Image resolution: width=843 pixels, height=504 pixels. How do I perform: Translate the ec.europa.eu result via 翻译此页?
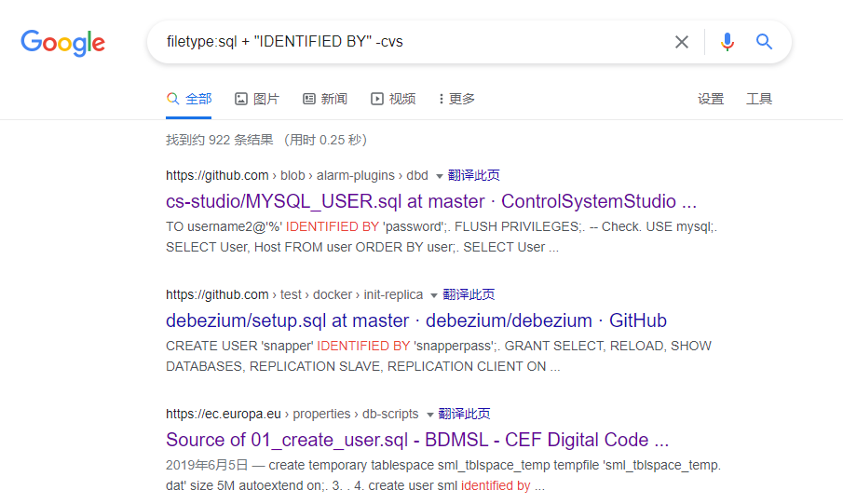pyautogui.click(x=464, y=415)
